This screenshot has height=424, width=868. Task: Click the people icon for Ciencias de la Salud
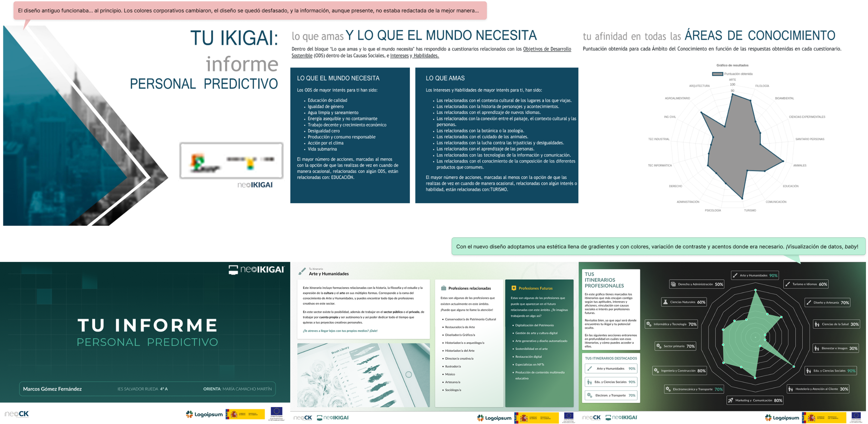[817, 324]
